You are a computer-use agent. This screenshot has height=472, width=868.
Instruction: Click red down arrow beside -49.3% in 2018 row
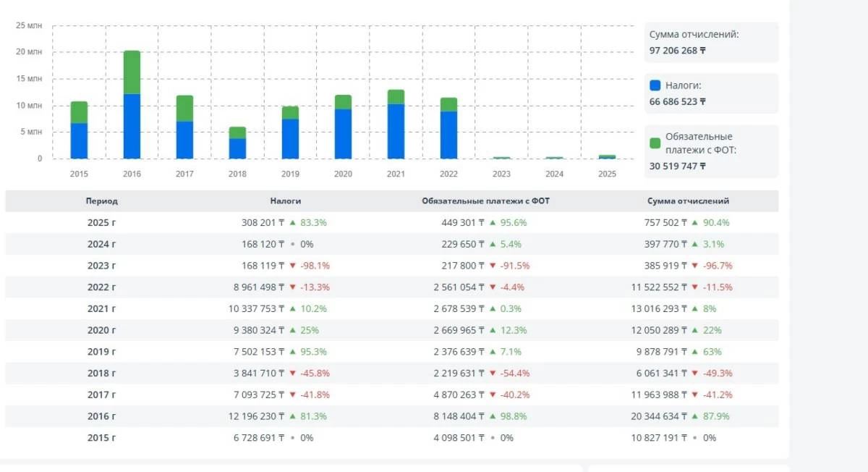pyautogui.click(x=694, y=373)
